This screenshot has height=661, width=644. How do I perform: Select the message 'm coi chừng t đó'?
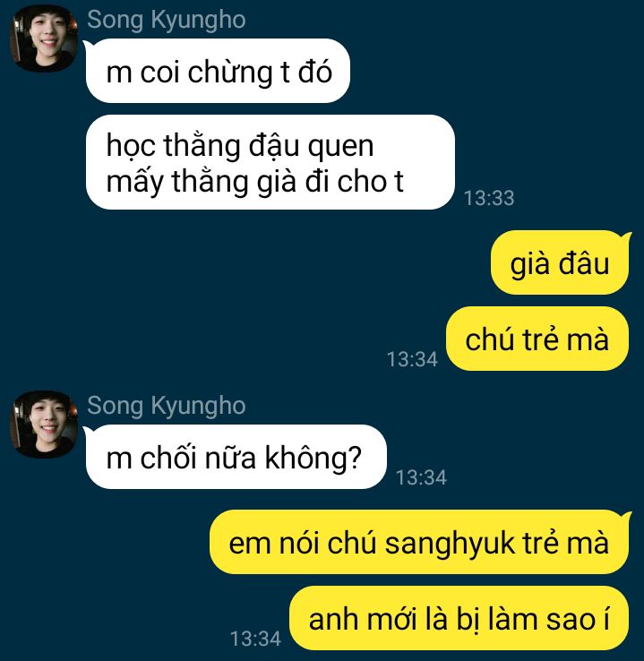(218, 71)
